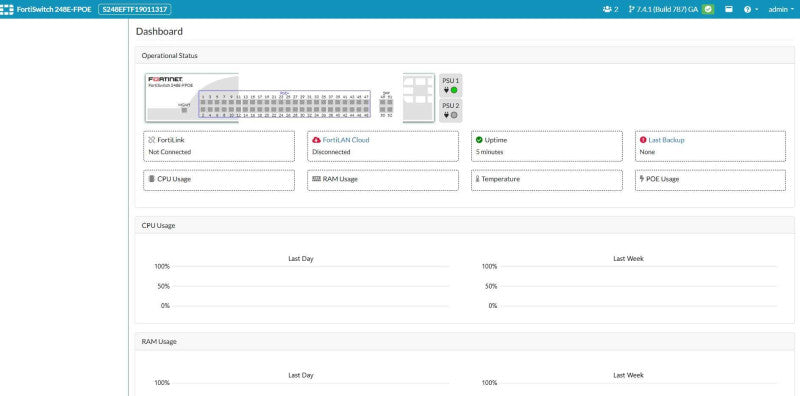Click the PSU 1 plug icon
This screenshot has height=396, width=800.
[x=446, y=90]
